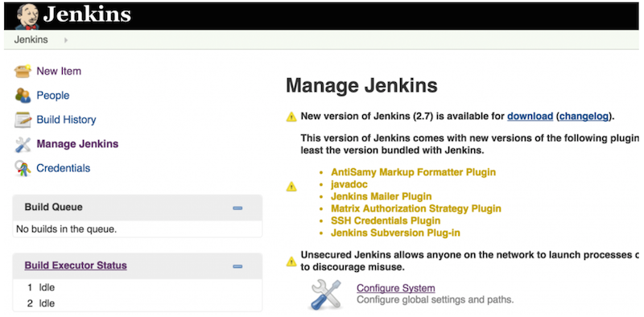Click the Configure System wrench and screwdriver icon
This screenshot has width=644, height=317.
pyautogui.click(x=326, y=294)
